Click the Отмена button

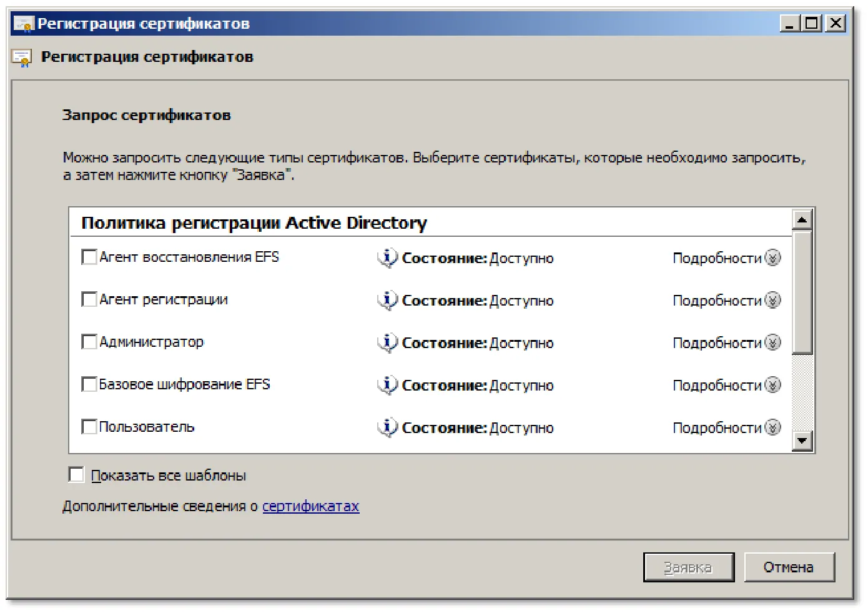click(789, 567)
